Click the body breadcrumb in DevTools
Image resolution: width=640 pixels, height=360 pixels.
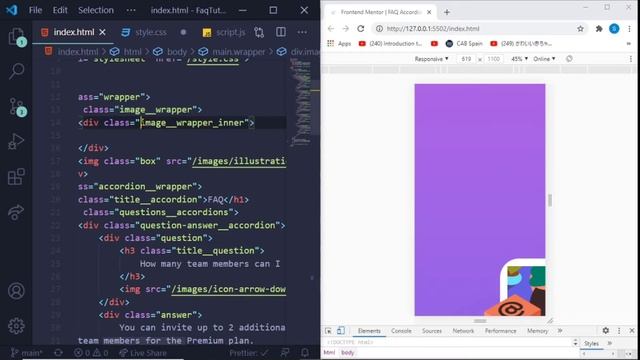click(x=348, y=353)
